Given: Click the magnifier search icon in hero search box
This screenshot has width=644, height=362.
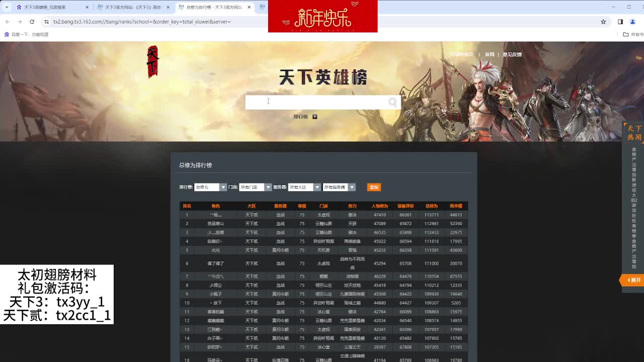Looking at the screenshot, I should click(392, 102).
